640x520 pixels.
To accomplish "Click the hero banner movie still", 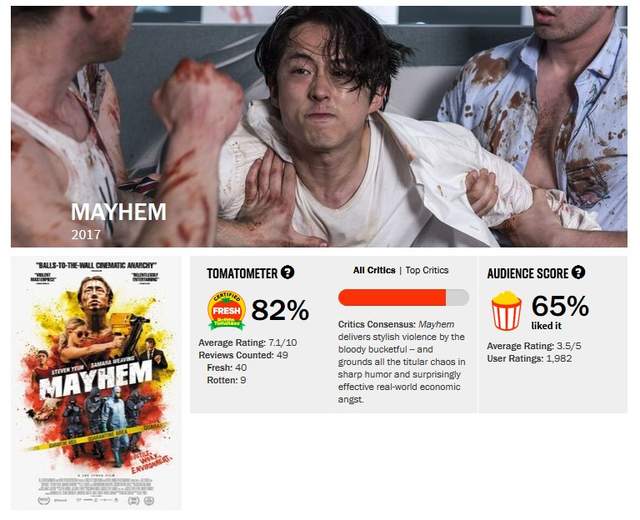I will click(319, 127).
